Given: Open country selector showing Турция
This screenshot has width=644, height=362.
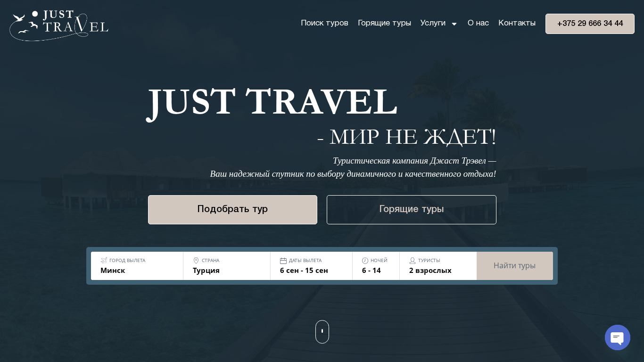Looking at the screenshot, I should click(227, 266).
